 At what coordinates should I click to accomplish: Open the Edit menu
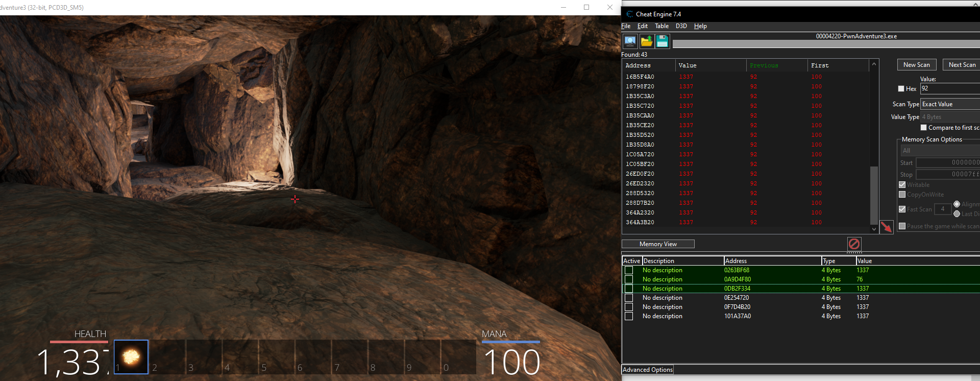pos(643,26)
